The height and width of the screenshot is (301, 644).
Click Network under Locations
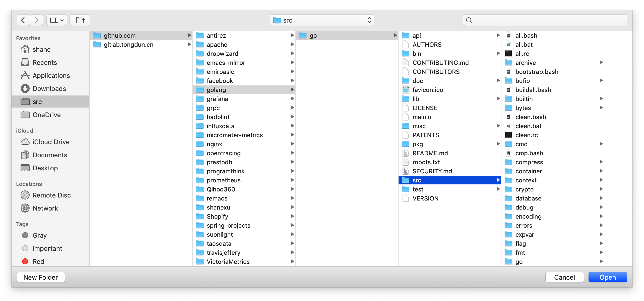click(x=45, y=208)
